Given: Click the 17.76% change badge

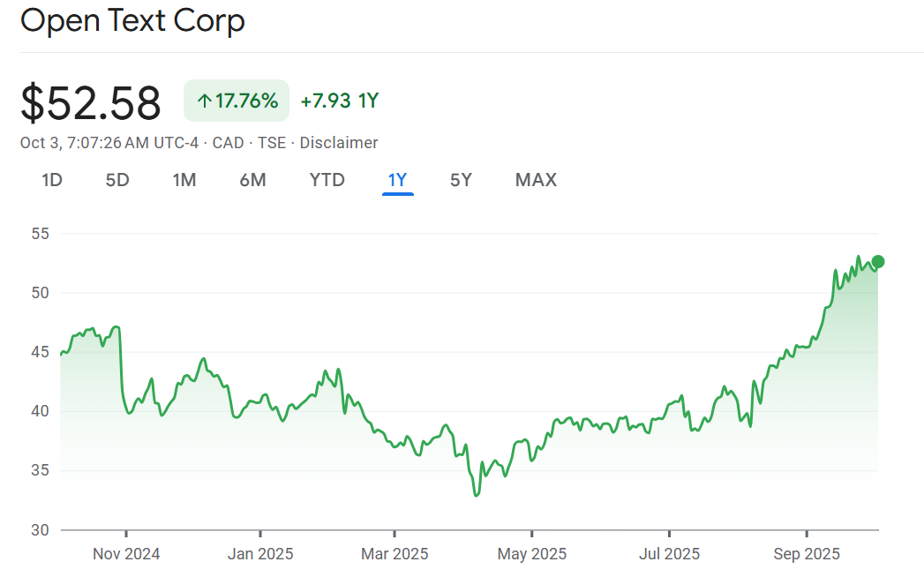Looking at the screenshot, I should click(237, 101).
